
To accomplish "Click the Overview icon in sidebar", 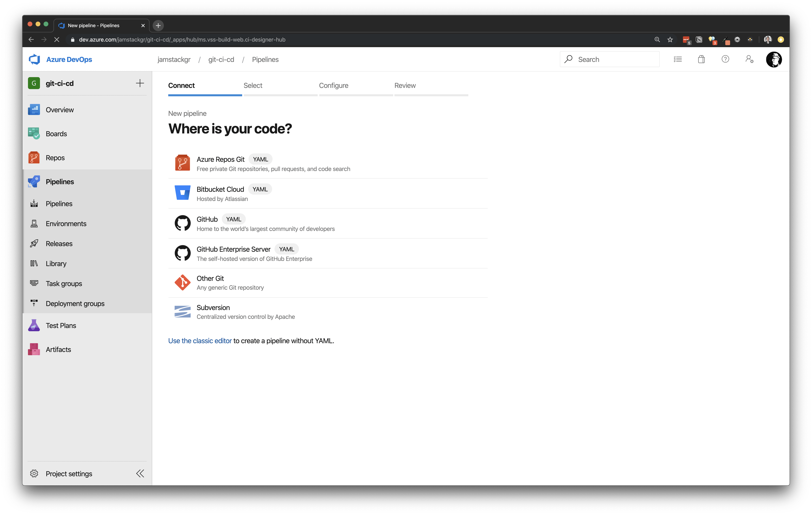I will tap(34, 109).
